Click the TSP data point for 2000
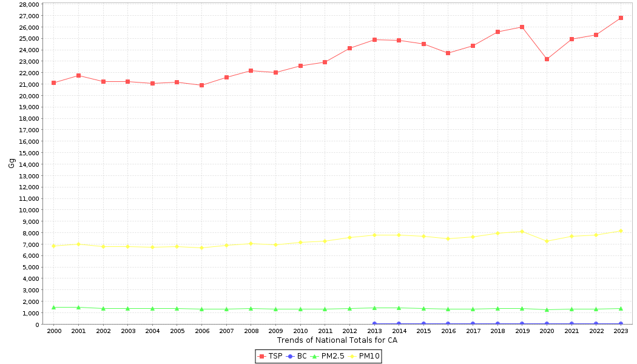637x364 pixels. pyautogui.click(x=54, y=83)
